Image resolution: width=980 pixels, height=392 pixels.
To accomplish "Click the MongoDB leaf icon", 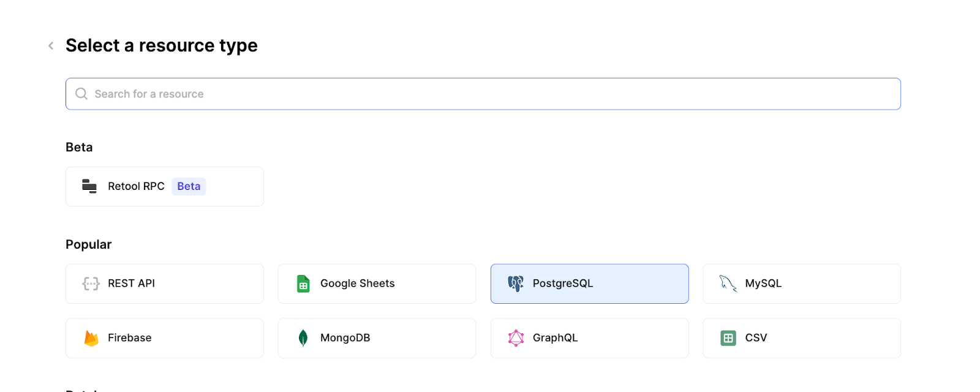I will 303,338.
